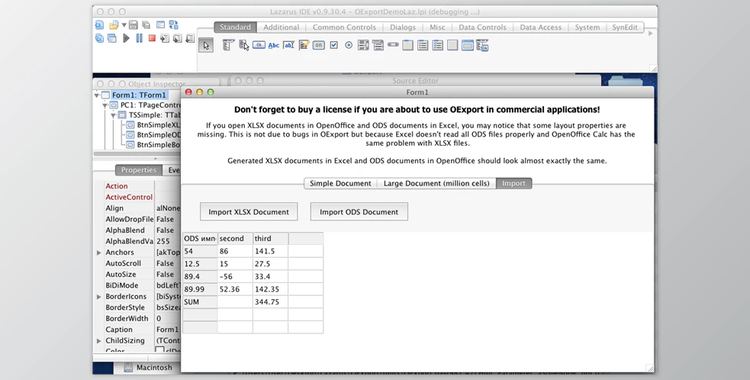
Task: Click the Step Over icon
Action: (177, 38)
